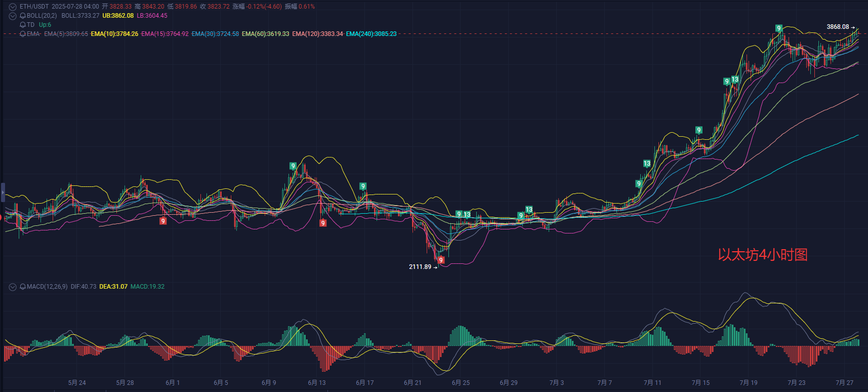
Task: Click the 6月 13 date on the time axis
Action: click(317, 383)
